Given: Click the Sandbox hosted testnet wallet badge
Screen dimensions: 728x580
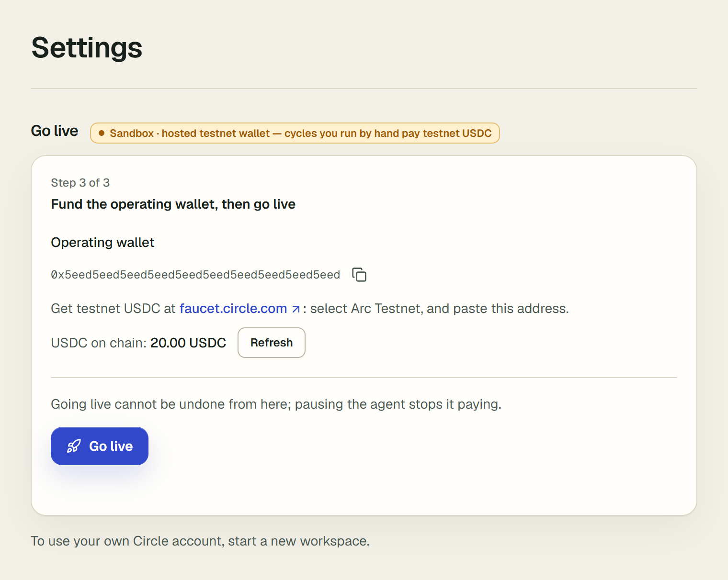Looking at the screenshot, I should tap(295, 133).
